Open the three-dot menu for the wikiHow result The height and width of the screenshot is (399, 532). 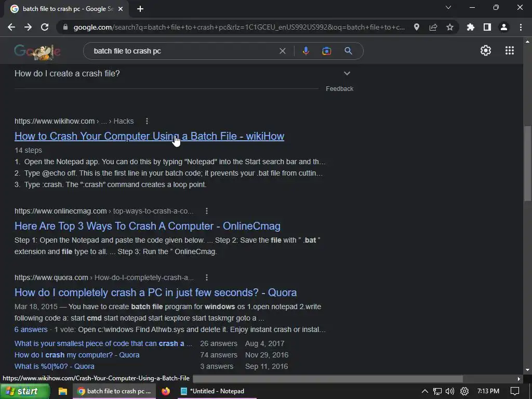[147, 121]
